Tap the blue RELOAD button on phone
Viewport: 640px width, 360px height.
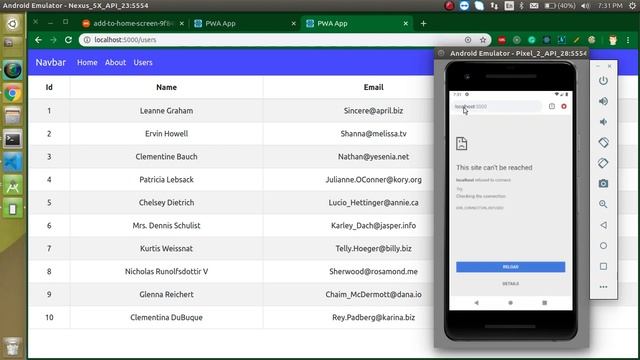click(x=510, y=267)
